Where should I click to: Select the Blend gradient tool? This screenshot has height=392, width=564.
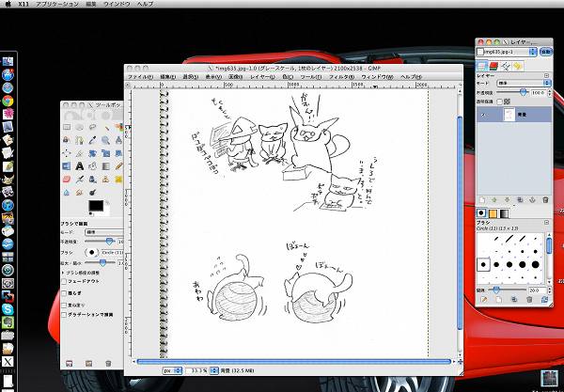[105, 166]
